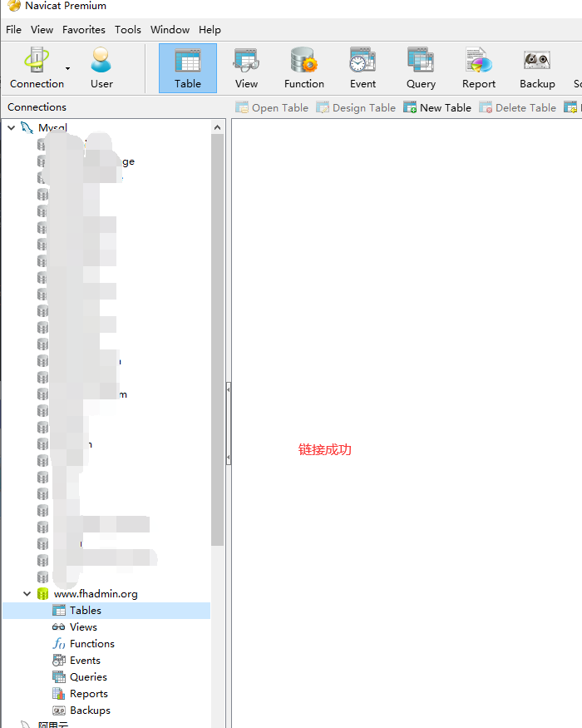Image resolution: width=582 pixels, height=728 pixels.
Task: Click the pane splitter collapse handle
Action: click(x=229, y=423)
